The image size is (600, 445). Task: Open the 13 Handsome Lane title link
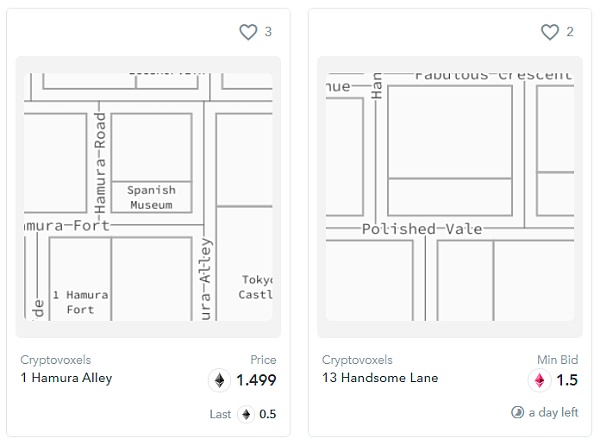[x=380, y=378]
